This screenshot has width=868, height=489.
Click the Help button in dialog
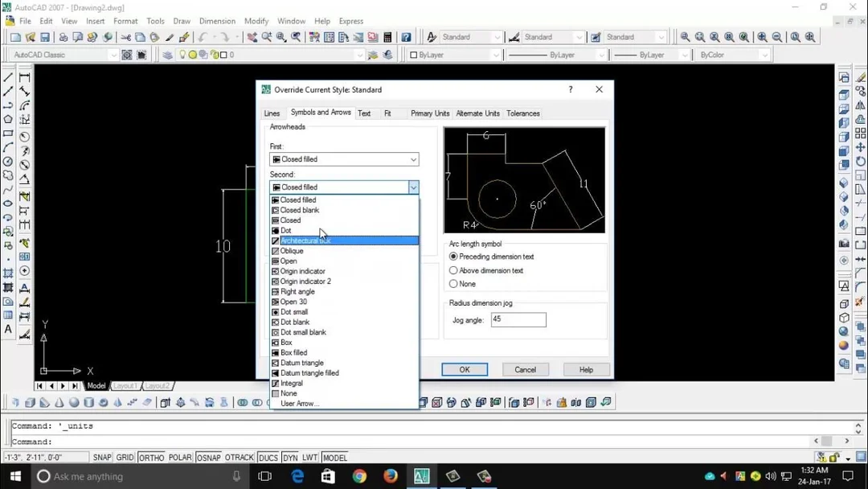point(586,370)
